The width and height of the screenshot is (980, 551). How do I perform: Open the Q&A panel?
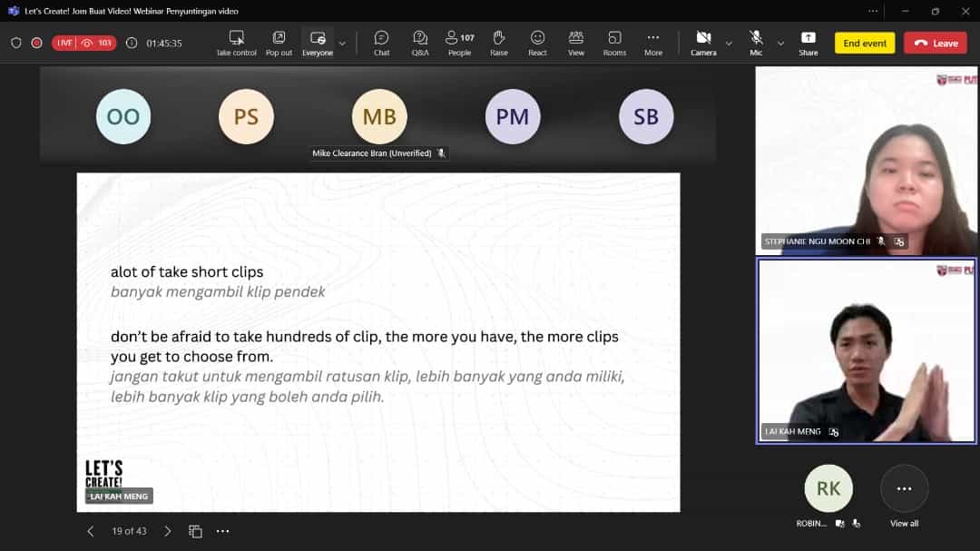coord(420,42)
